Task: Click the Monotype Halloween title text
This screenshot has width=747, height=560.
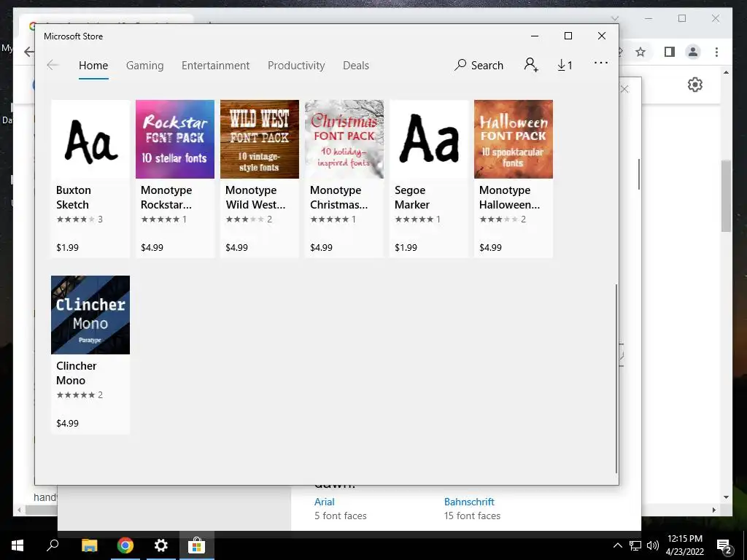Action: 509,197
